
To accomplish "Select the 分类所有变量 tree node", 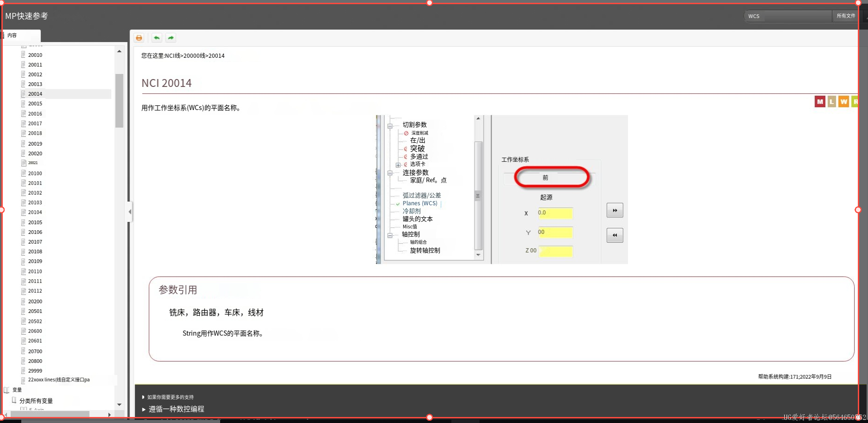I will pos(36,401).
